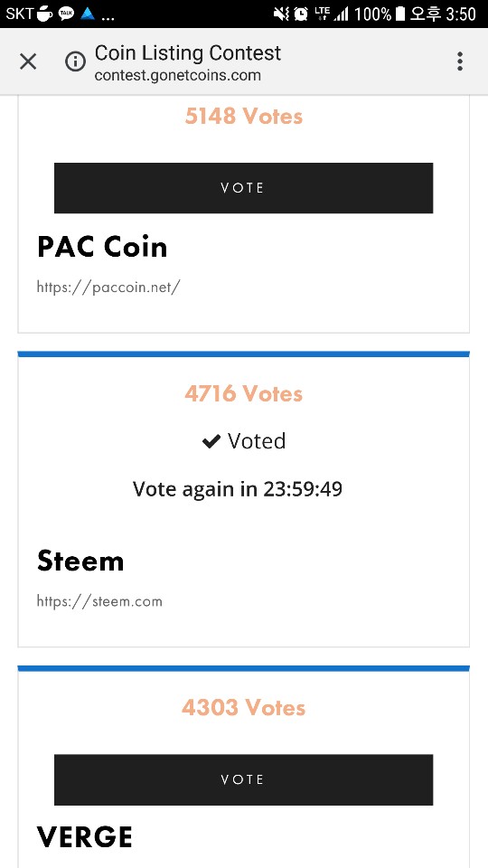Tap the KakaoTalk notification icon
This screenshot has width=488, height=868.
[66, 14]
